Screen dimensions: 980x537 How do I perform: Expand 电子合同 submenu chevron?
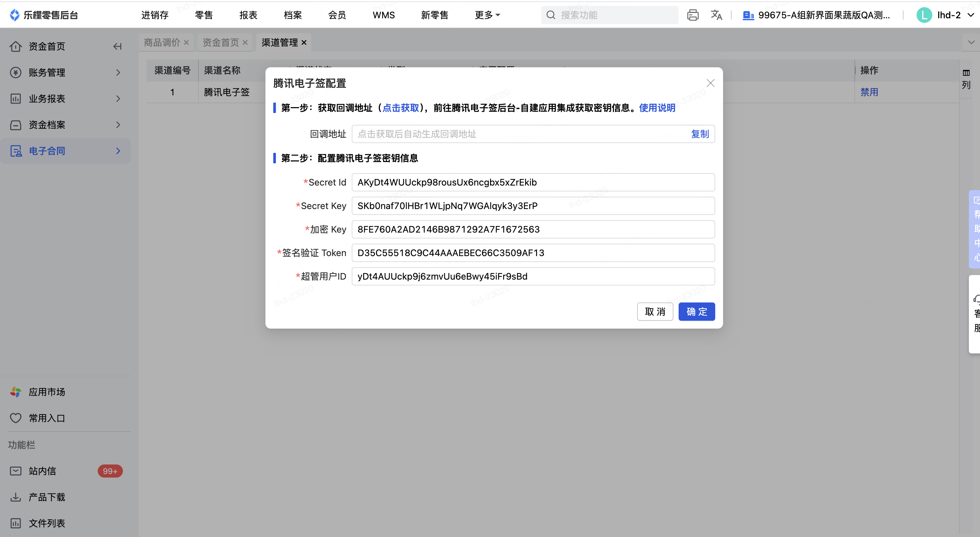118,151
